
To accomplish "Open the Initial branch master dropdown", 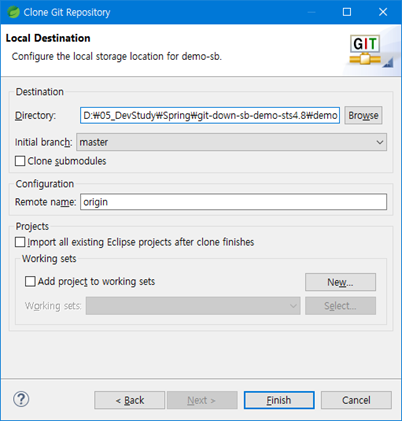I will point(232,142).
